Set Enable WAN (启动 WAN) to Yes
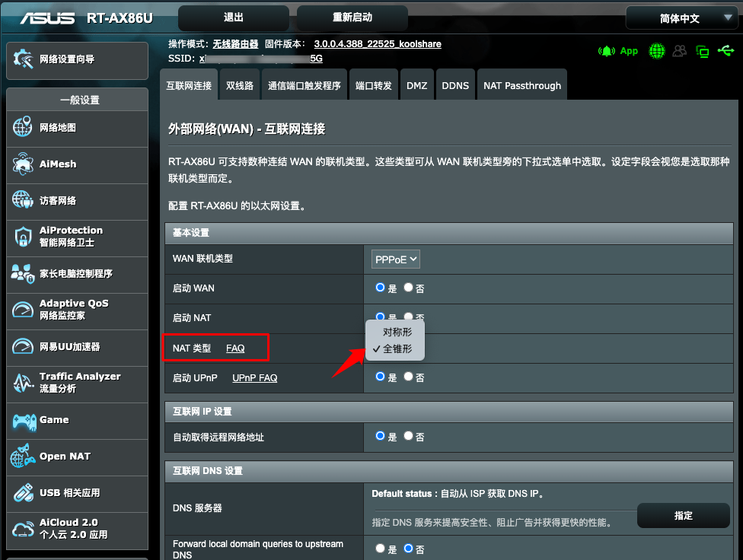 [x=380, y=288]
